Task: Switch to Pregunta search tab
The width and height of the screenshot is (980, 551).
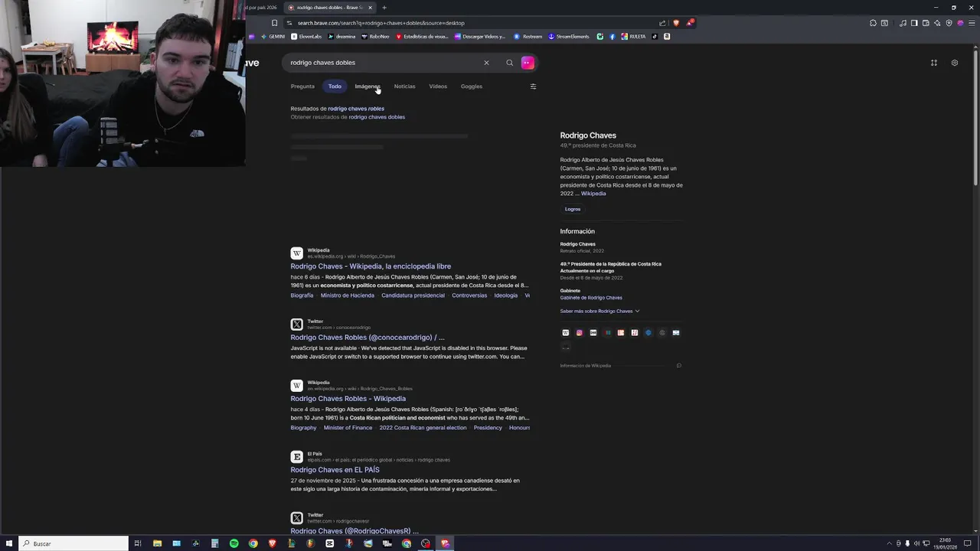Action: [302, 86]
